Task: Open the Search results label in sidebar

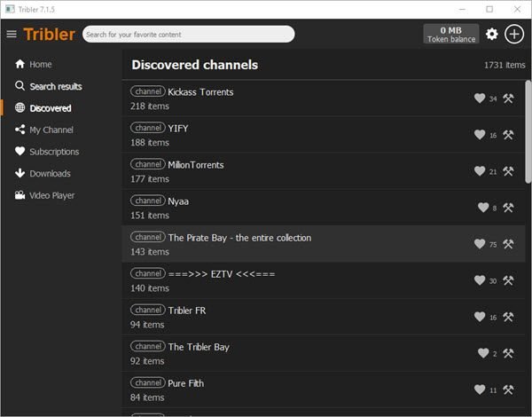Action: pos(56,86)
